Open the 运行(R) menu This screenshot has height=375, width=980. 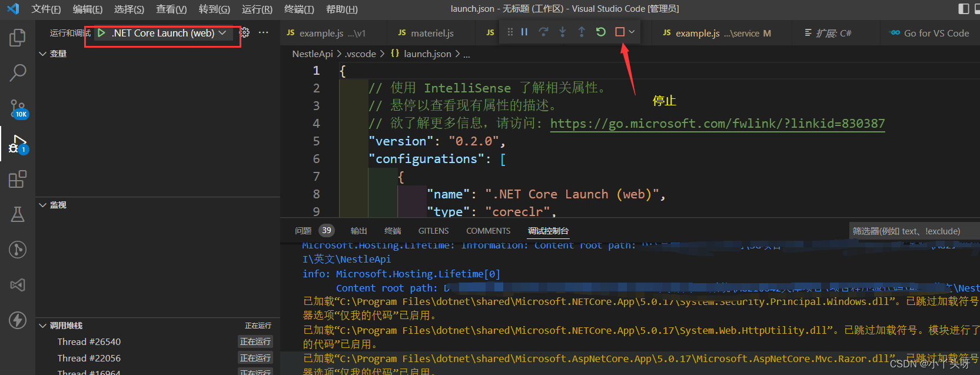257,9
